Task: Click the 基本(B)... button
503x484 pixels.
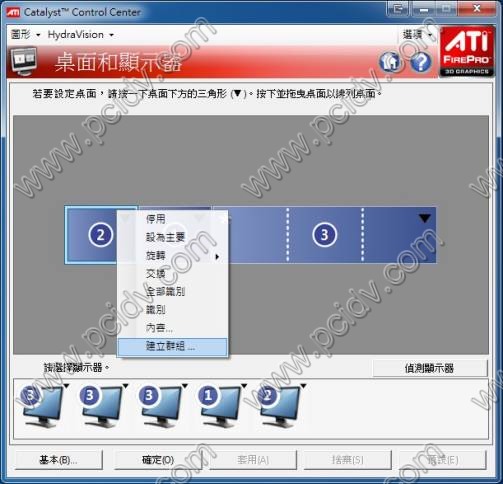Action: [x=59, y=460]
